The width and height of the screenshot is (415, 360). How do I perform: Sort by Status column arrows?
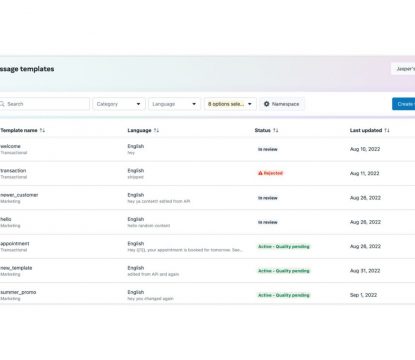point(275,130)
